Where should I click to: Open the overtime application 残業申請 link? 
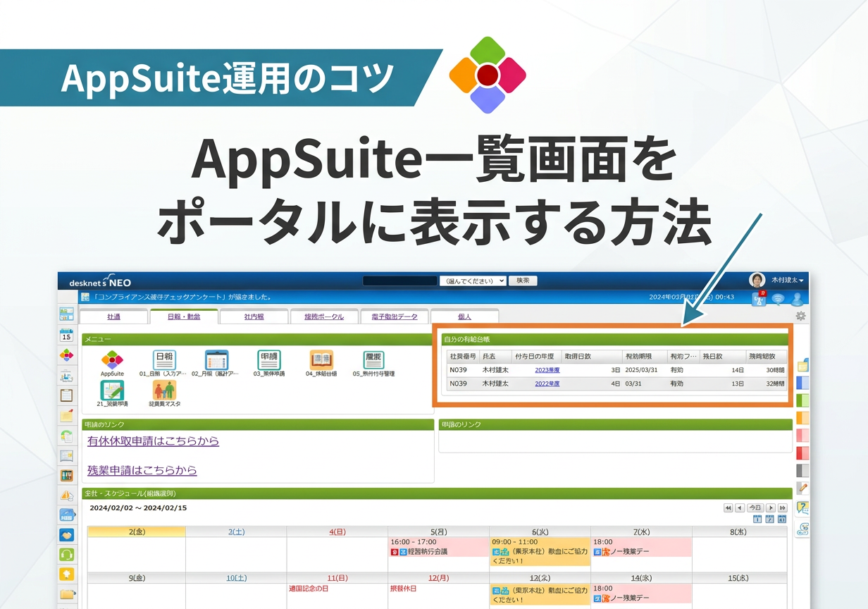pos(142,470)
